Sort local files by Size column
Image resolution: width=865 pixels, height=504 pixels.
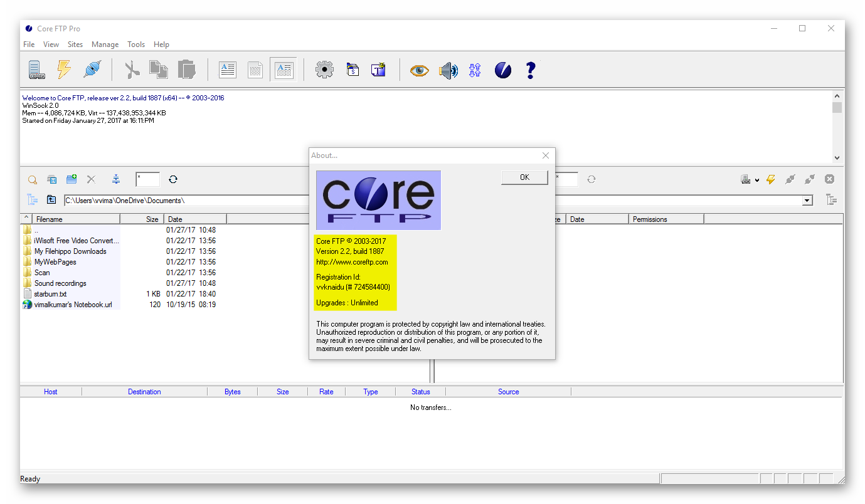(142, 219)
